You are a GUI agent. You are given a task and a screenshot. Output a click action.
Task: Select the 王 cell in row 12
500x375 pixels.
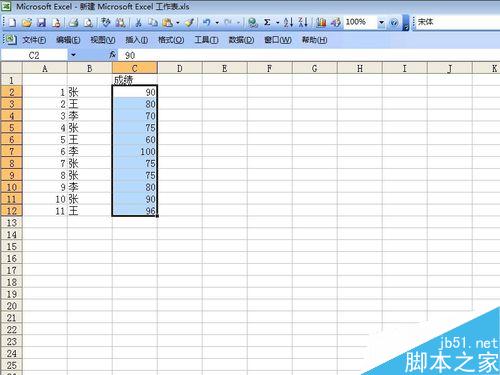point(90,211)
